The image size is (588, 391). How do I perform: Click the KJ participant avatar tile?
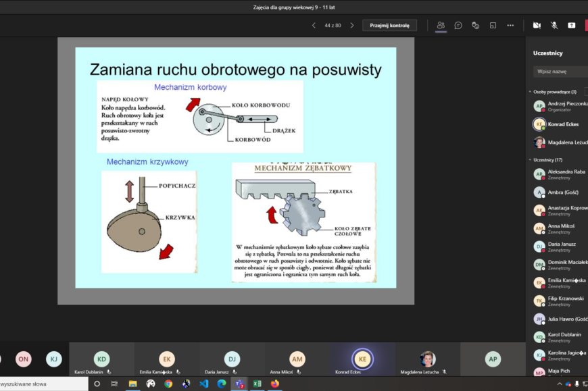click(53, 359)
